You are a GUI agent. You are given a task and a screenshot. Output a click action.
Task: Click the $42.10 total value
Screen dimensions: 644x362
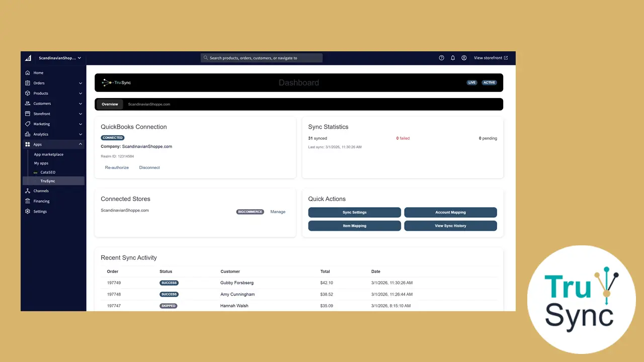327,283
